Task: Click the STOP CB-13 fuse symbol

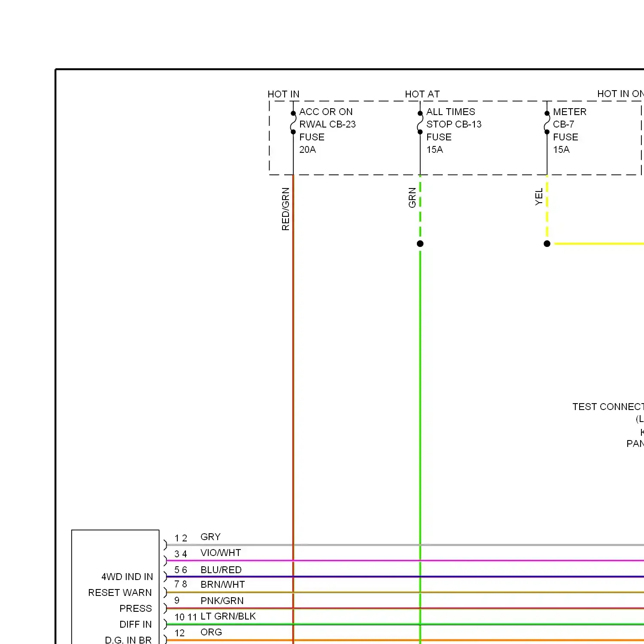Action: (x=420, y=123)
